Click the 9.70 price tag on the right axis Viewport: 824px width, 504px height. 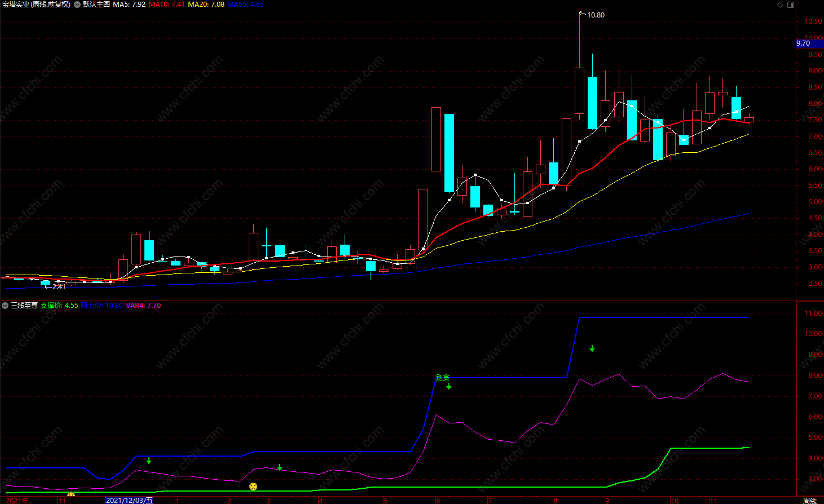[x=810, y=43]
